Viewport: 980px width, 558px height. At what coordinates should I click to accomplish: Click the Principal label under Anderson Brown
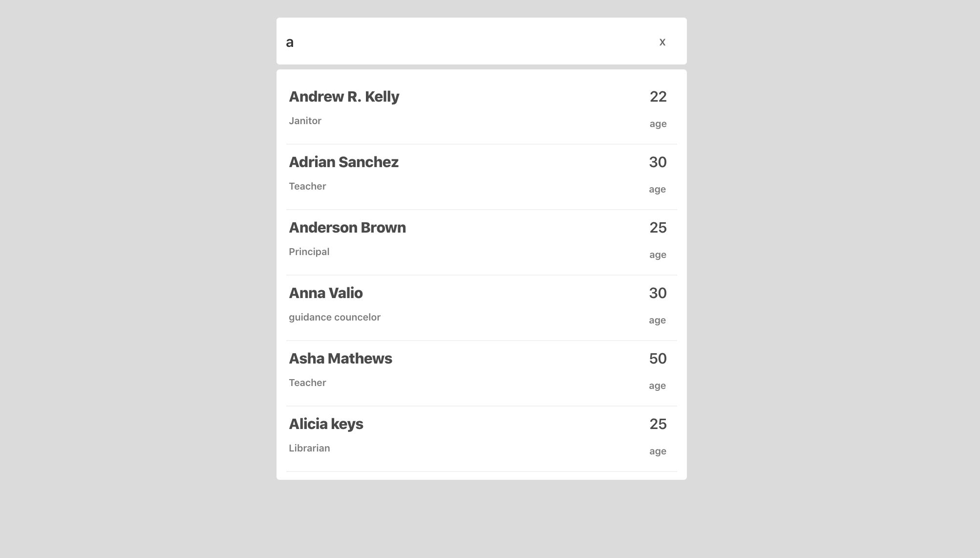[309, 252]
